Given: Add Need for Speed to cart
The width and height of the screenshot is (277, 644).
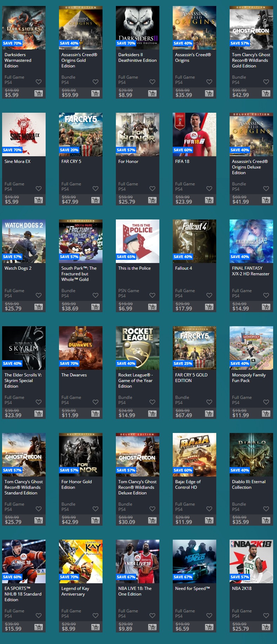Looking at the screenshot, I should tap(209, 627).
